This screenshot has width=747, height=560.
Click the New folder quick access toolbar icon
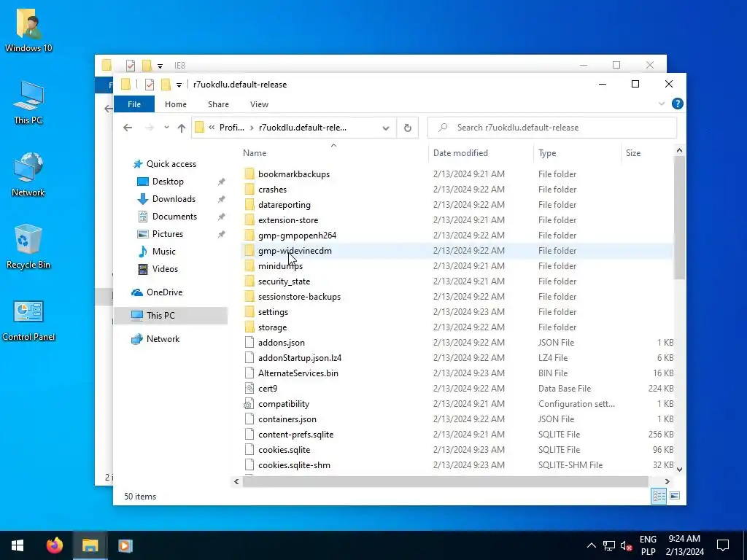[166, 85]
